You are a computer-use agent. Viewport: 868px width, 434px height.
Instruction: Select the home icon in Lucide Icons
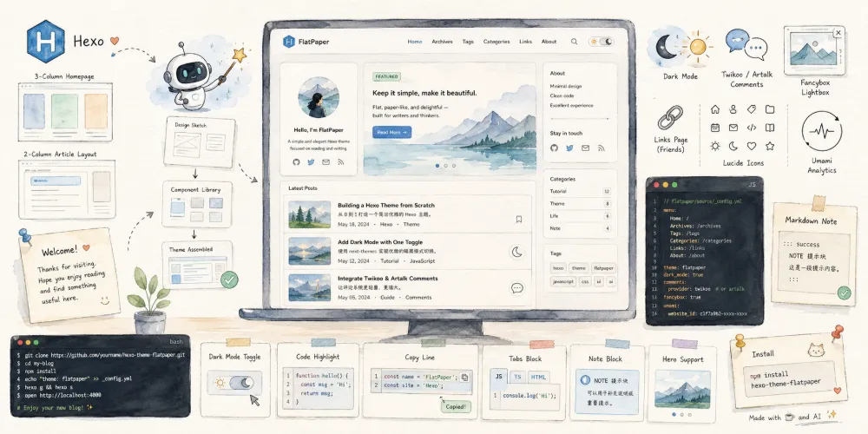714,109
